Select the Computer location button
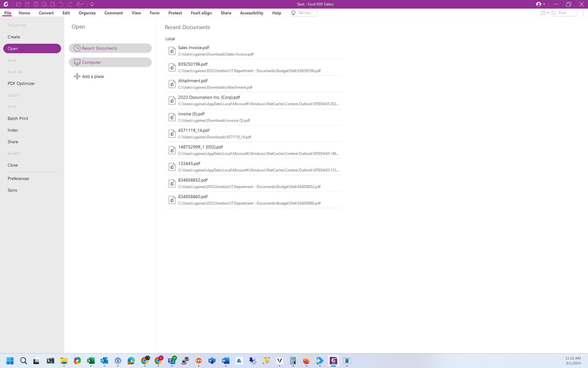This screenshot has height=368, width=588. click(x=110, y=62)
